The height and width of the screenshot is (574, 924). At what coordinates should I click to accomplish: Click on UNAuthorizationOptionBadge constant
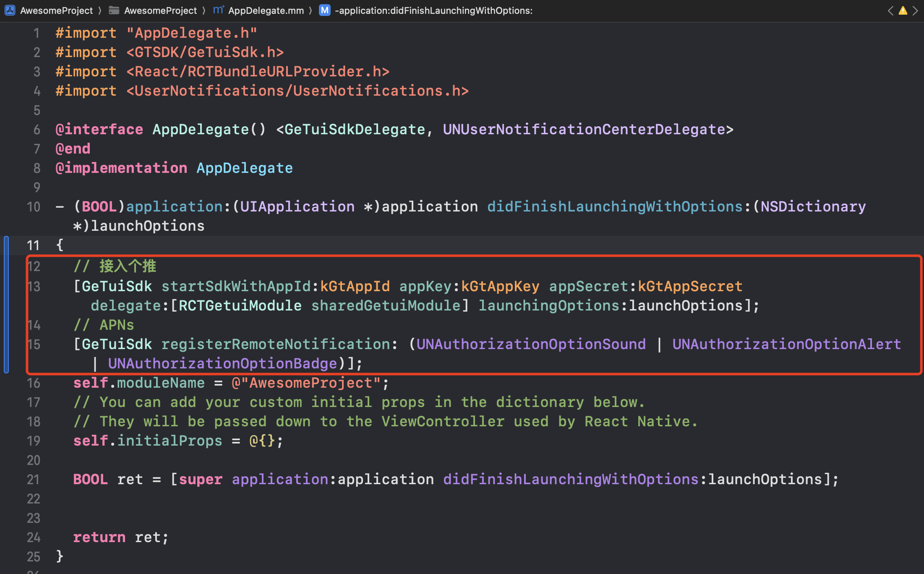tap(223, 363)
